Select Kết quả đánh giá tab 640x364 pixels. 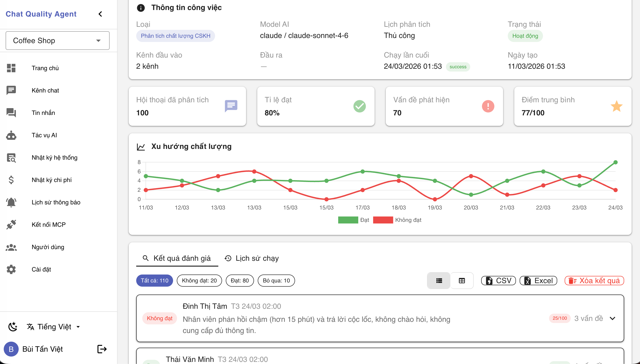[x=177, y=258]
